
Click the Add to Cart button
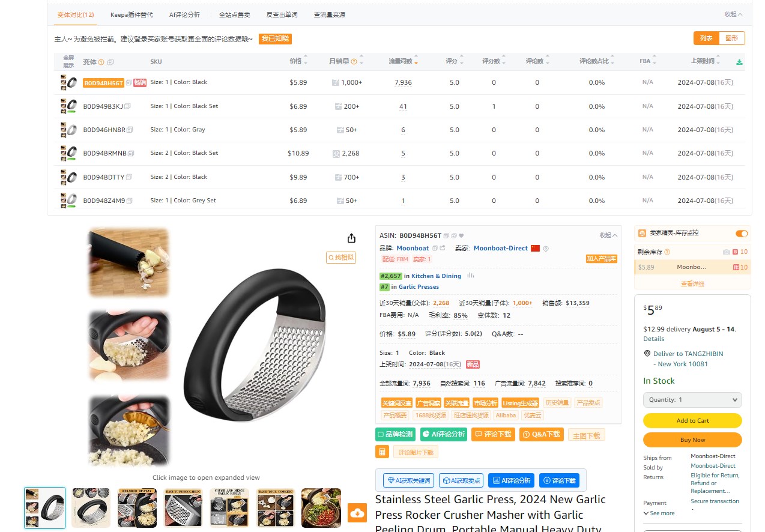692,420
